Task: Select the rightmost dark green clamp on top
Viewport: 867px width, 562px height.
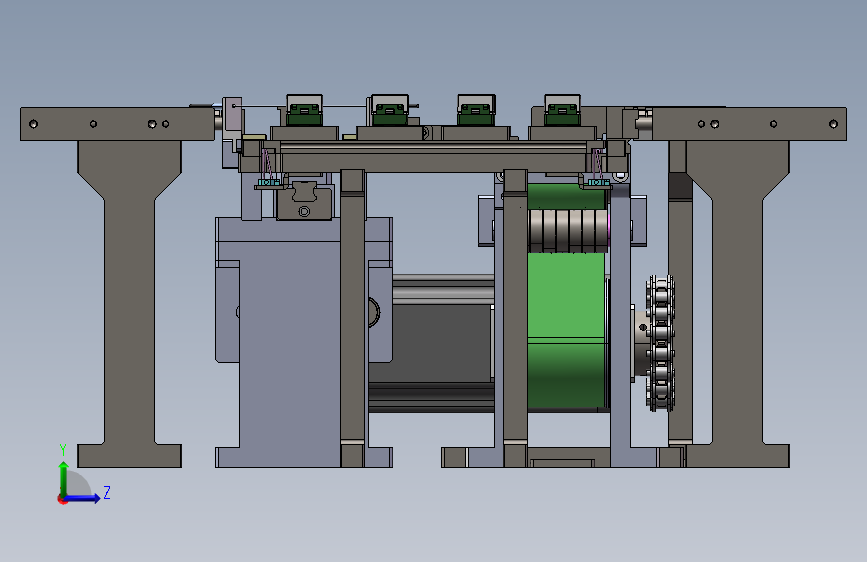Action: (562, 115)
